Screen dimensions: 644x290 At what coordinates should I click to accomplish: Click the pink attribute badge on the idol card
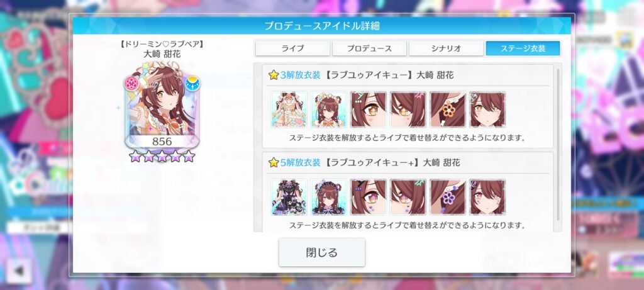tap(132, 84)
